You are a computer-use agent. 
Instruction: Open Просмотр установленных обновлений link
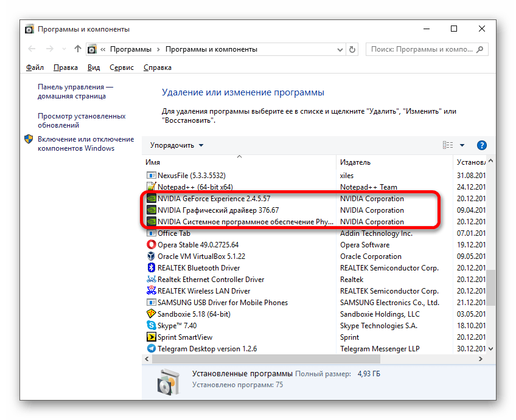coord(82,120)
